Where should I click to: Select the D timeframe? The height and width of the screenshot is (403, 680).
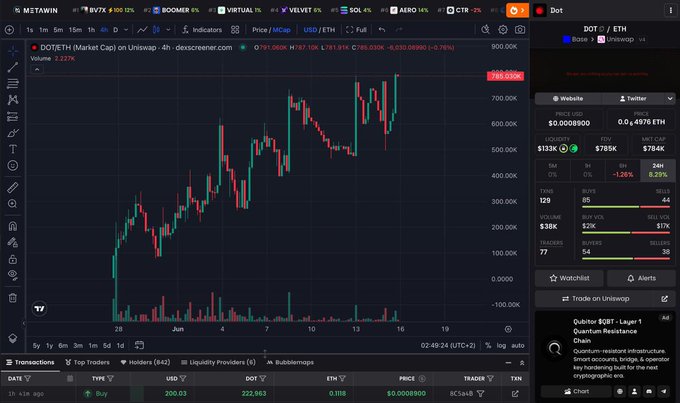tap(115, 29)
